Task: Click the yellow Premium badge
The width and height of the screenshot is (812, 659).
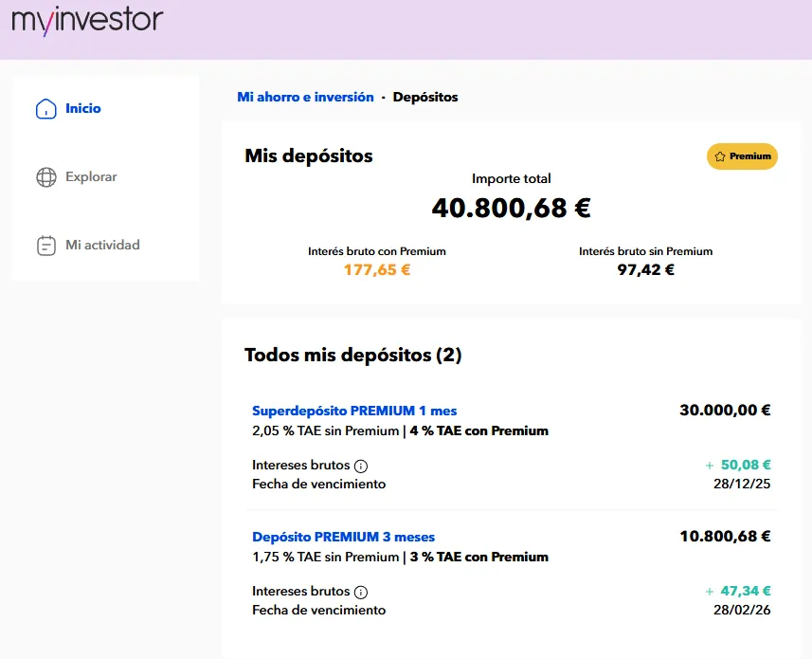Action: point(742,156)
